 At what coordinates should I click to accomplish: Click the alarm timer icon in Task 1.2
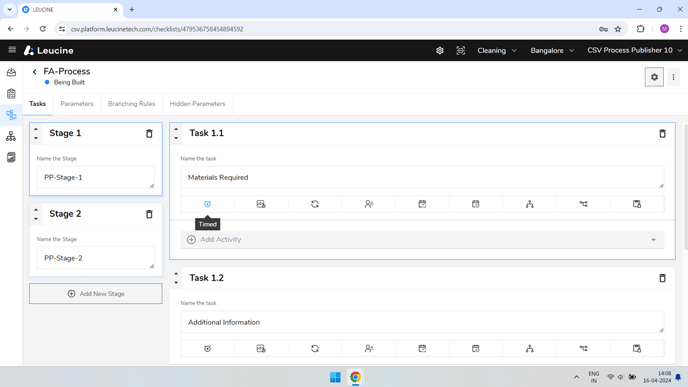(208, 348)
